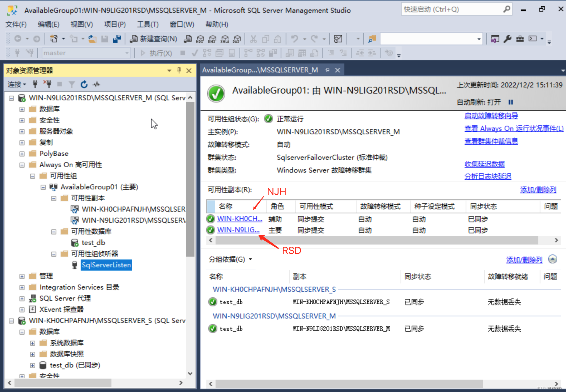
Task: Click the New Query (新建查询) button
Action: coord(153,39)
